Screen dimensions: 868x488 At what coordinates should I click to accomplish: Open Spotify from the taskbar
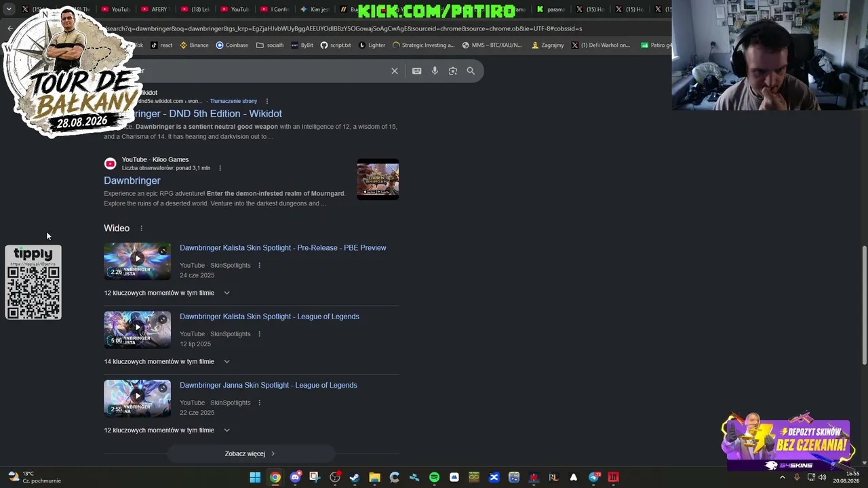click(x=434, y=477)
